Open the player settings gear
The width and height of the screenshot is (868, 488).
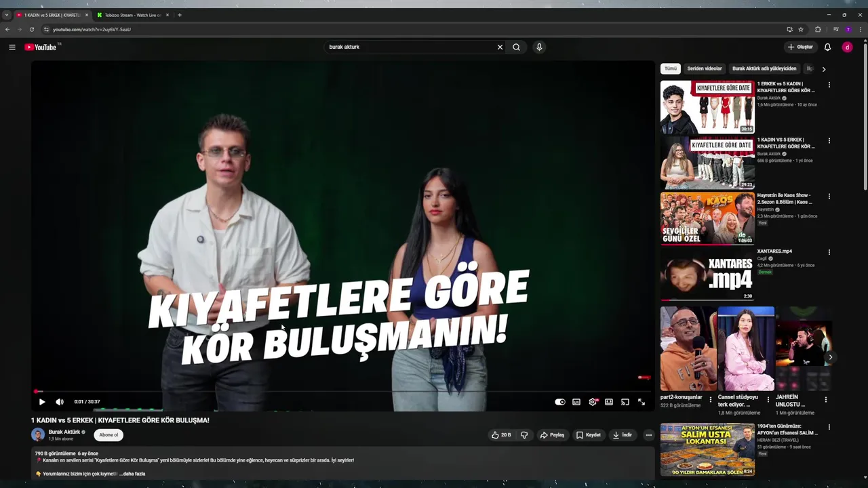pyautogui.click(x=593, y=402)
